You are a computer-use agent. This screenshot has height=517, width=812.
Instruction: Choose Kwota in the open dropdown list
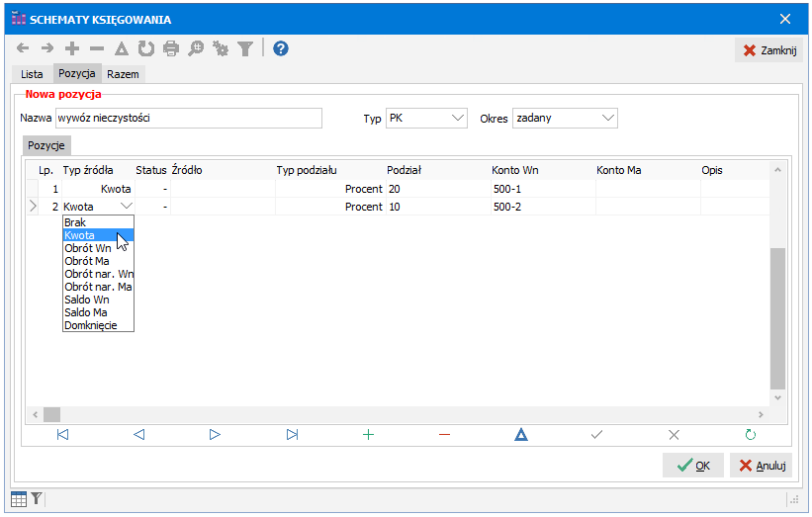[x=98, y=235]
